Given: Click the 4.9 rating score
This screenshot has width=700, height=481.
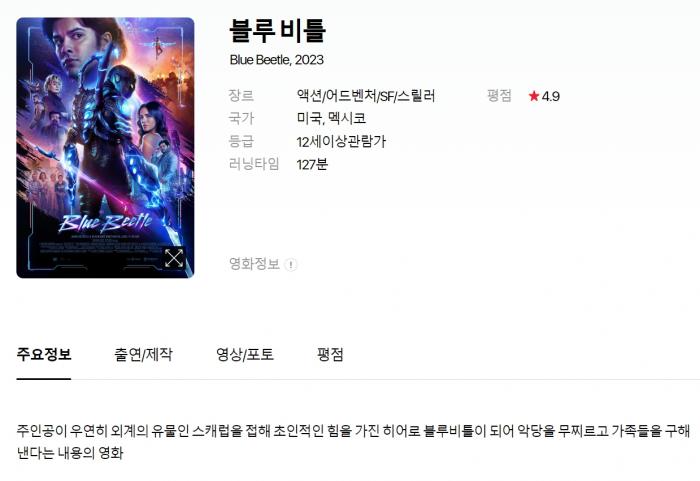Looking at the screenshot, I should (551, 96).
